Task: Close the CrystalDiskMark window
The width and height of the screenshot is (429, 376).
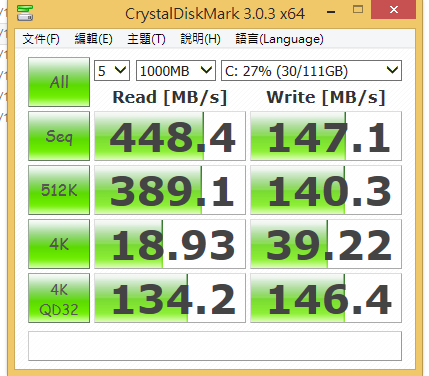Action: pyautogui.click(x=394, y=10)
